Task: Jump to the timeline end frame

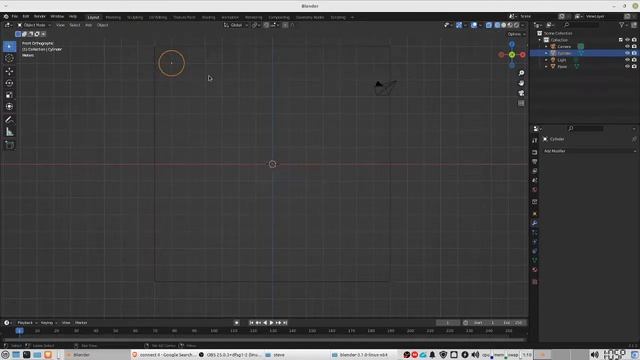Action: tap(285, 323)
